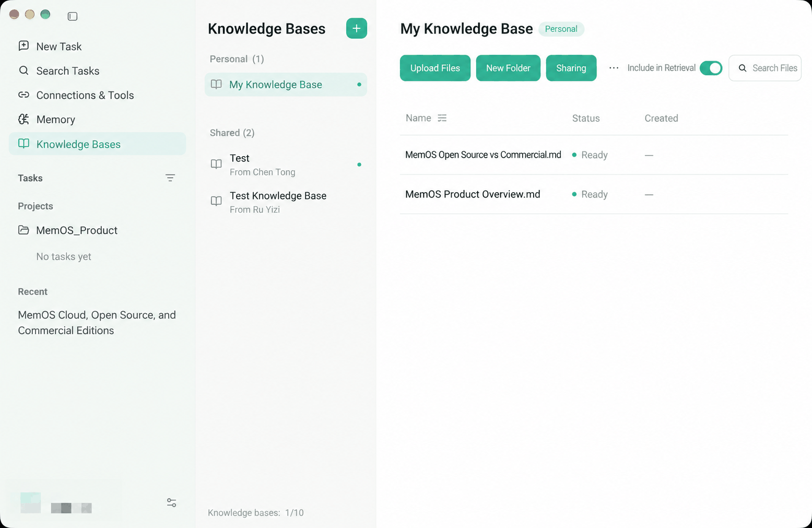This screenshot has width=812, height=528.
Task: Click the Connections & Tools link icon
Action: click(23, 95)
